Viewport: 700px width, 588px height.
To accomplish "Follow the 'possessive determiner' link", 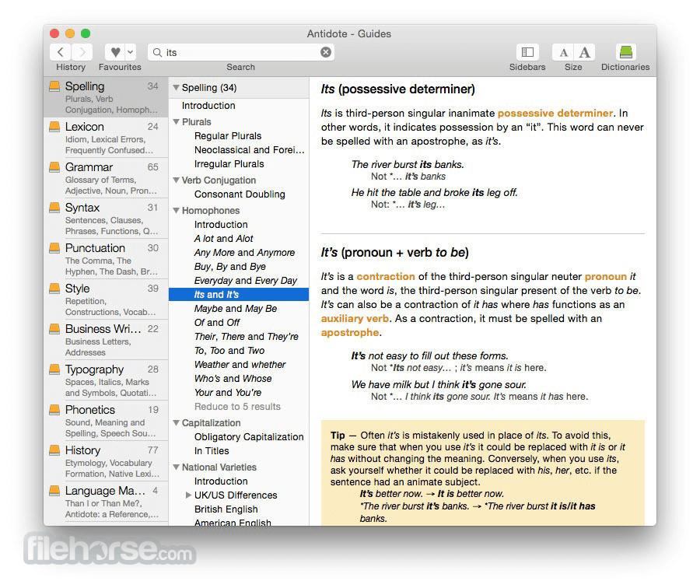I will [555, 114].
